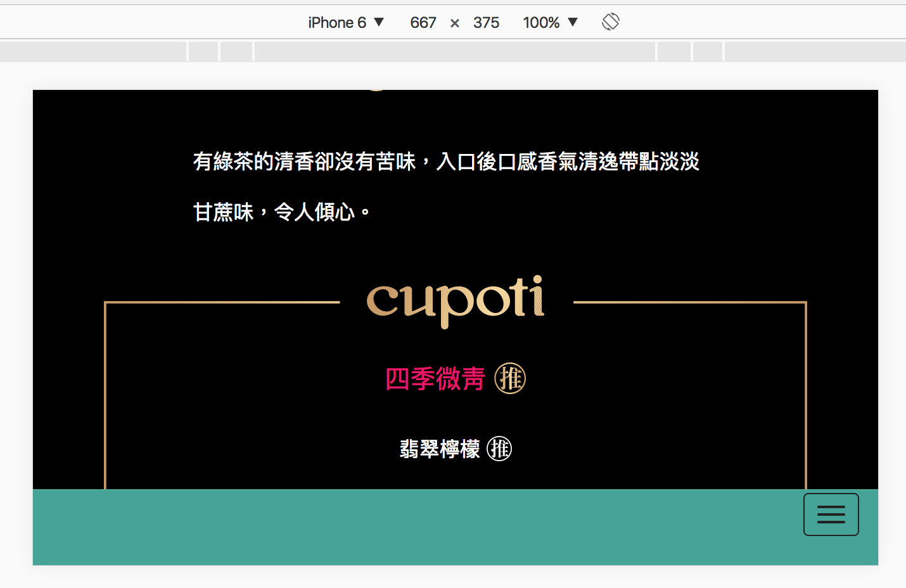906x588 pixels.
Task: Select the pink 四季微青 menu item
Action: 435,379
